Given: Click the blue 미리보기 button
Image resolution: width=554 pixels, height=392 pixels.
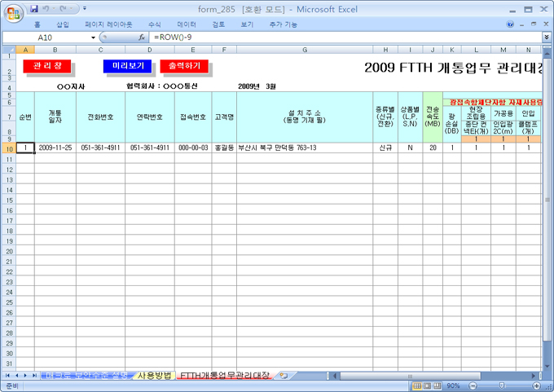Looking at the screenshot, I should click(126, 66).
